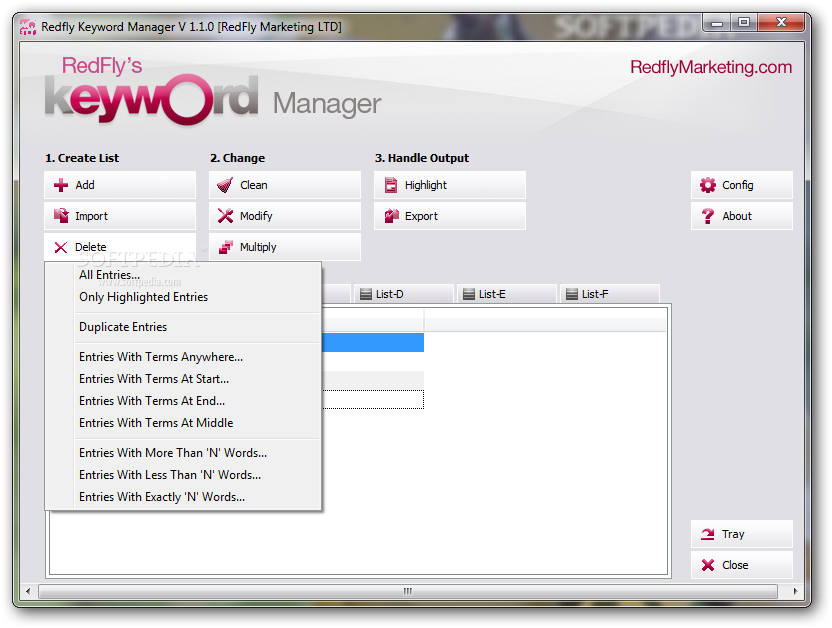Click the dotted-outline focused list row
The width and height of the screenshot is (832, 628).
coord(372,399)
